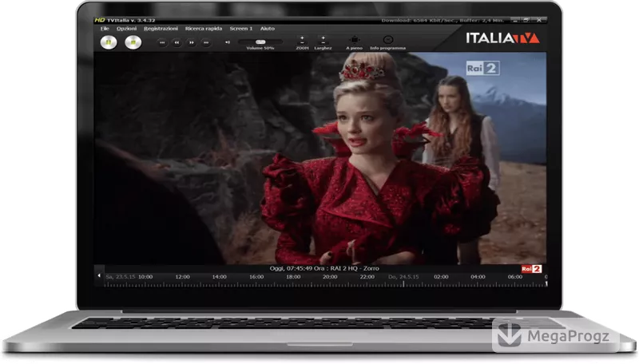Open the Registrazioni menu

pyautogui.click(x=161, y=29)
